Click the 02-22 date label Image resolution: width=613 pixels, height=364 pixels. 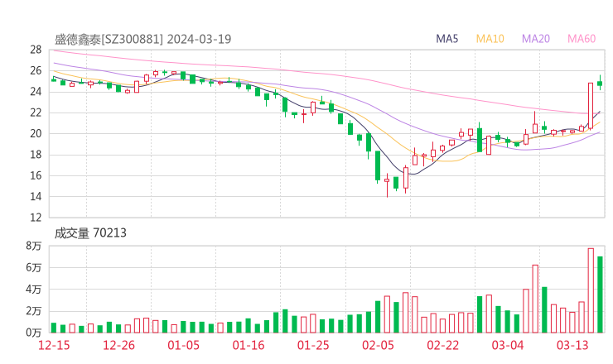442,345
